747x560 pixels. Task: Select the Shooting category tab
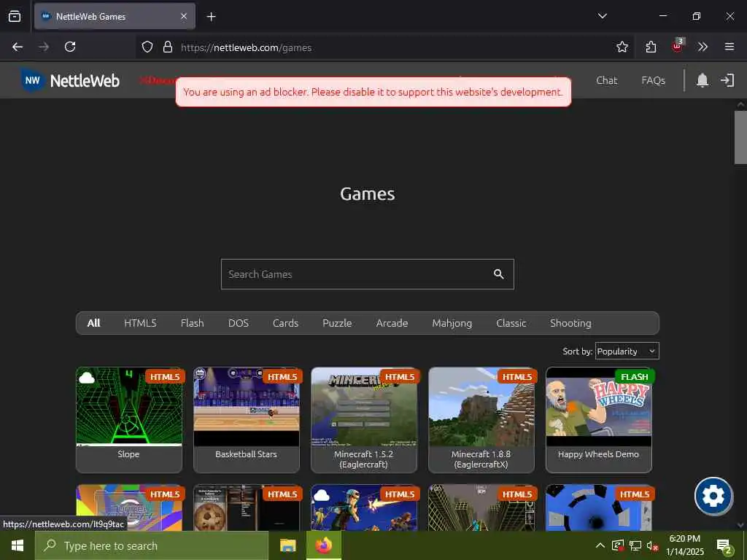coord(570,323)
